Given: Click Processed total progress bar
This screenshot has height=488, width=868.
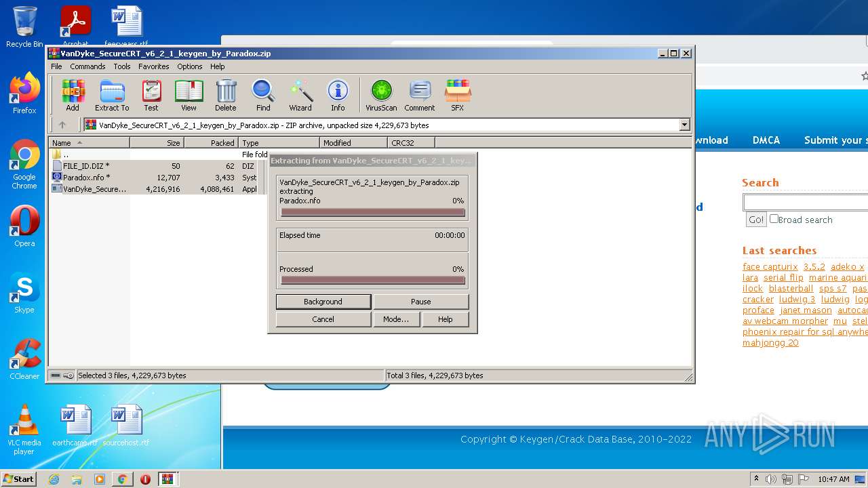Looking at the screenshot, I should (373, 280).
